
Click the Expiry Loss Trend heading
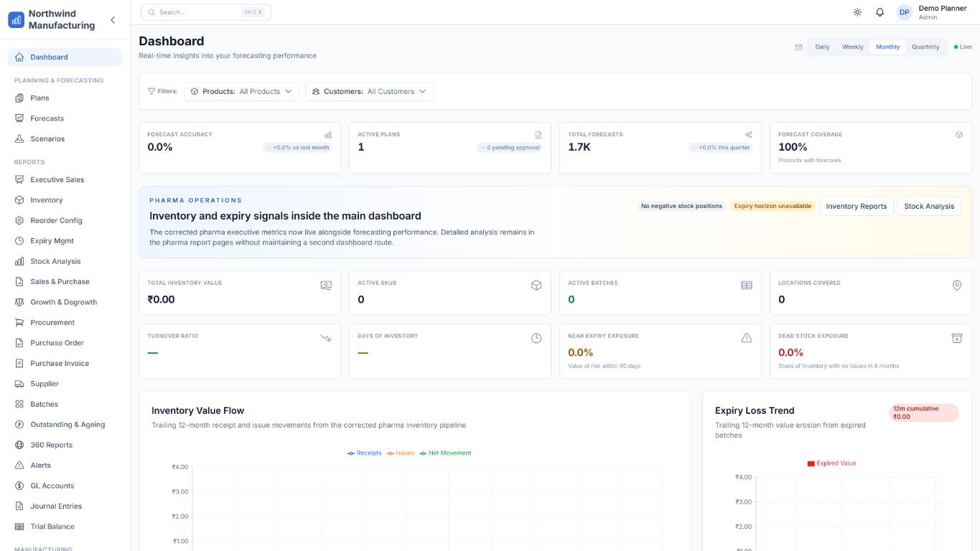(755, 410)
